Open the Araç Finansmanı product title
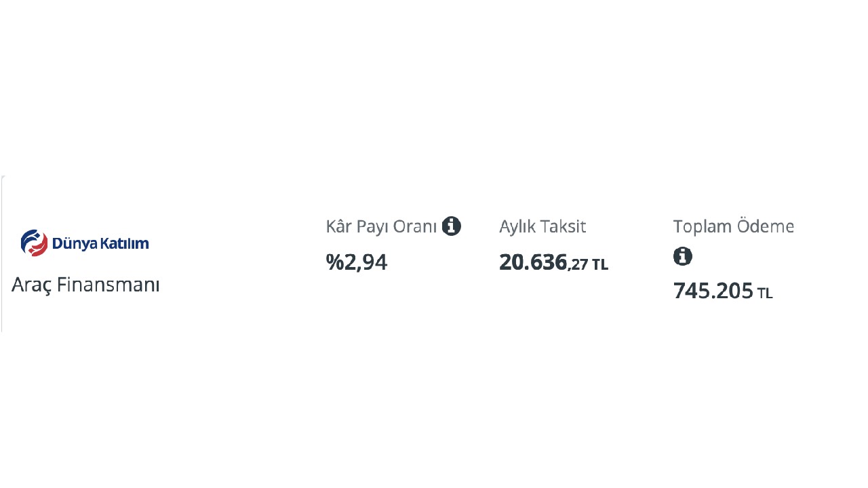Screen dimensions: 868x488 [x=85, y=285]
